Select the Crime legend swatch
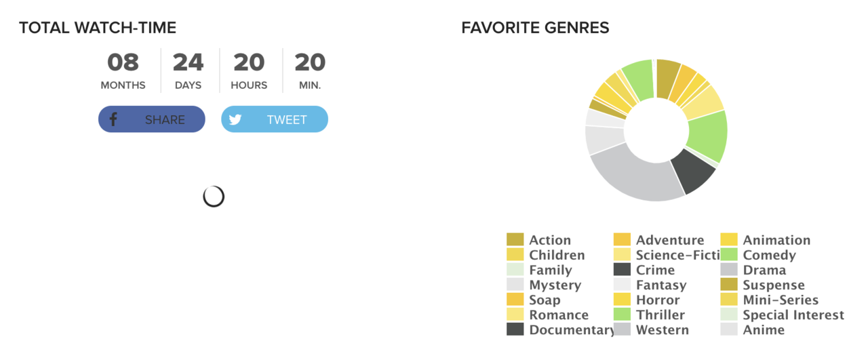Viewport: 868px width, 360px height. (622, 270)
